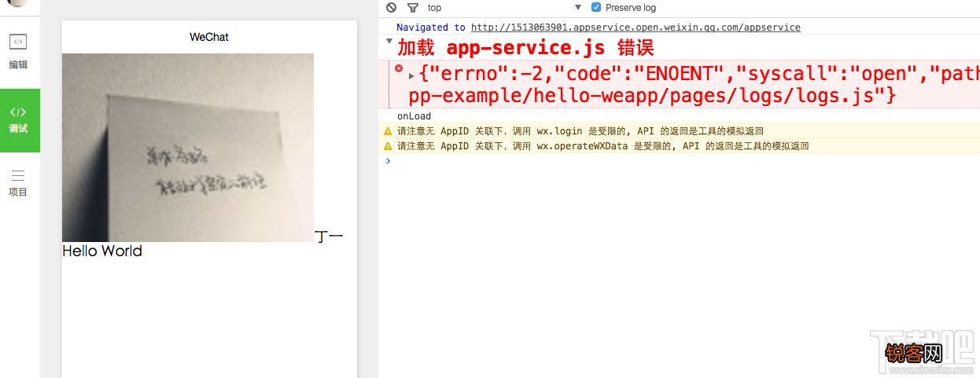This screenshot has height=378, width=980.
Task: Toggle the Preserve log checkbox
Action: pos(596,8)
